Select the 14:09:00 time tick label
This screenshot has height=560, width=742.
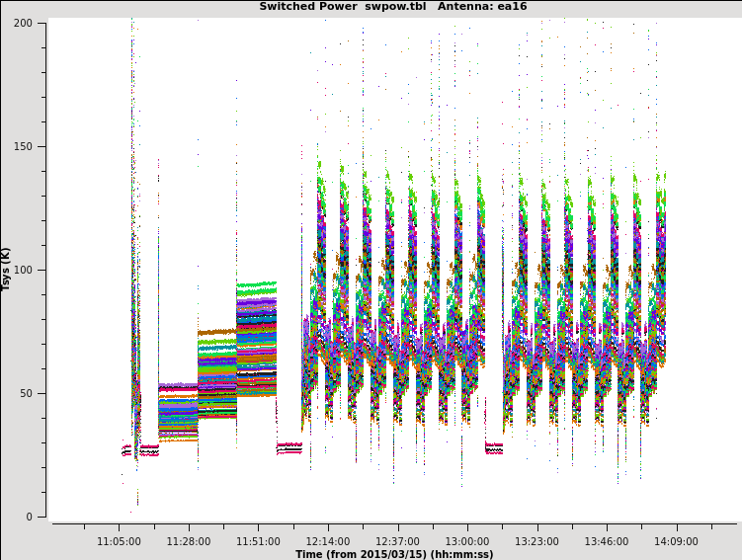[x=676, y=541]
